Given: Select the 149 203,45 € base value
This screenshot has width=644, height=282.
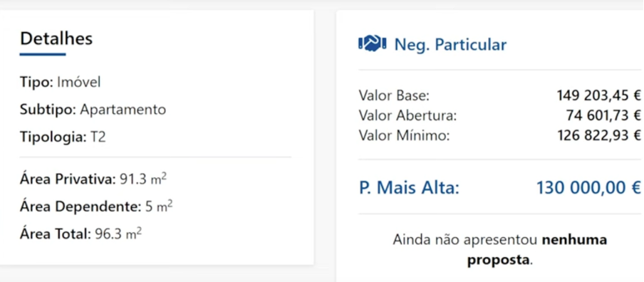Looking at the screenshot, I should [598, 95].
